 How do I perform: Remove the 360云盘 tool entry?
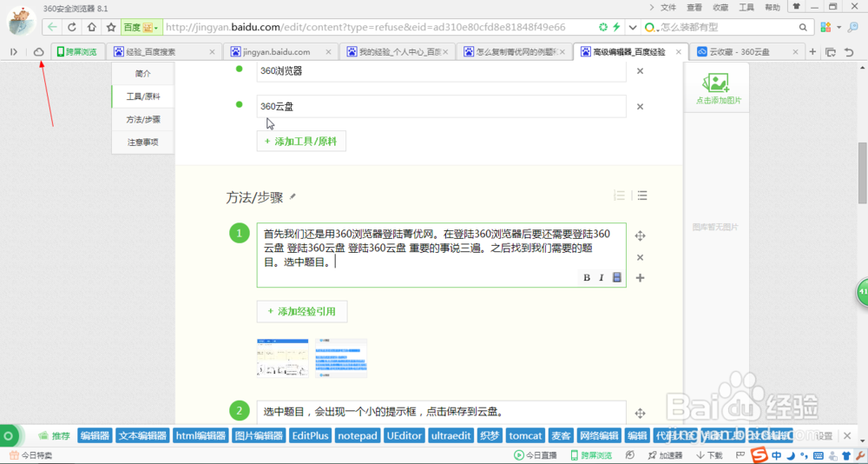point(640,106)
